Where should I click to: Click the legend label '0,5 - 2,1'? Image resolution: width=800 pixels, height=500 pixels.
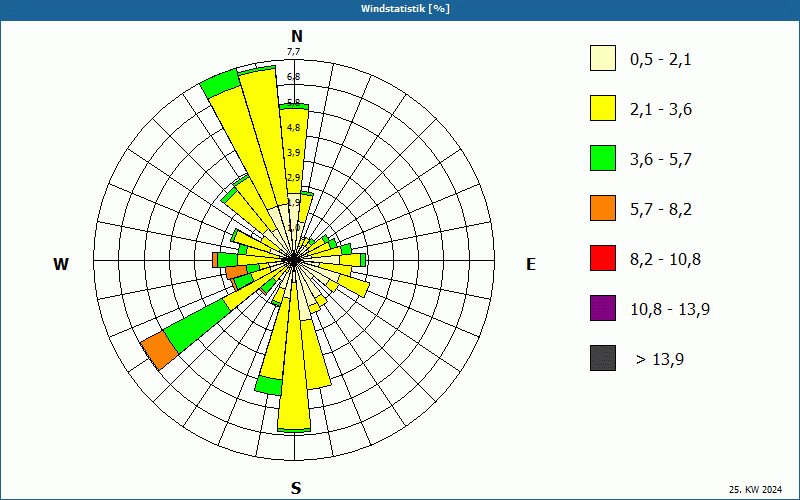[x=661, y=60]
